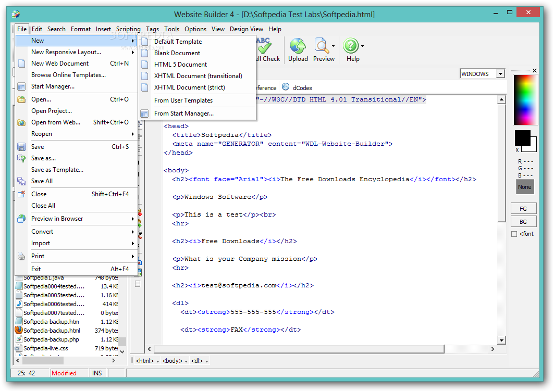Pick a color from the spectrum palette
Image resolution: width=554 pixels, height=392 pixels.
pos(525,100)
